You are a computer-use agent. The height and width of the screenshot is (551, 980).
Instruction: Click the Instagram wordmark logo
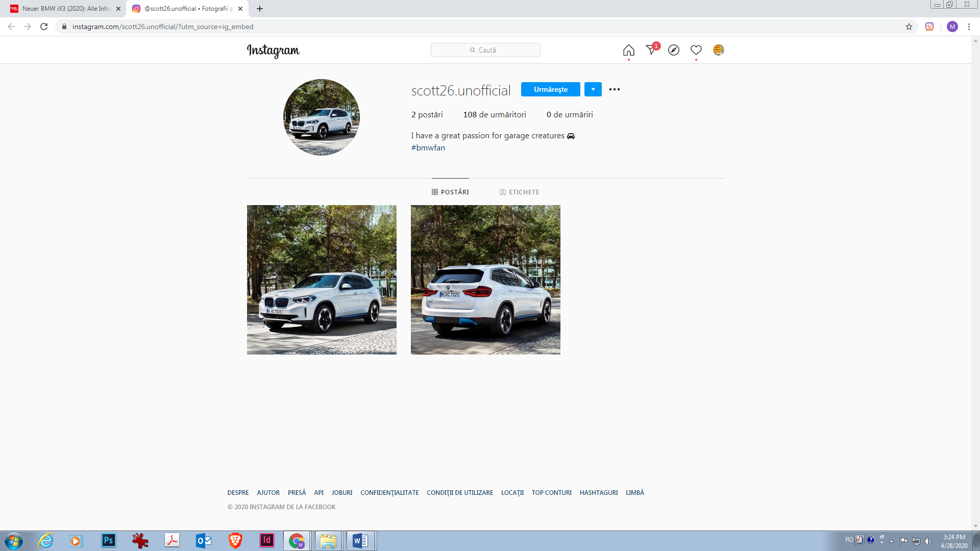tap(274, 51)
